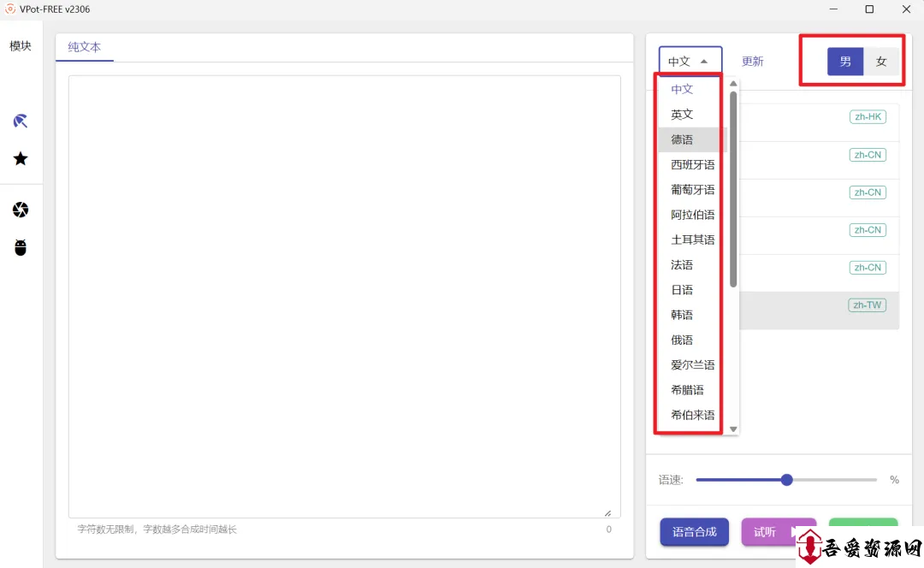
Task: Choose 土耳其语 in the language list
Action: point(692,240)
